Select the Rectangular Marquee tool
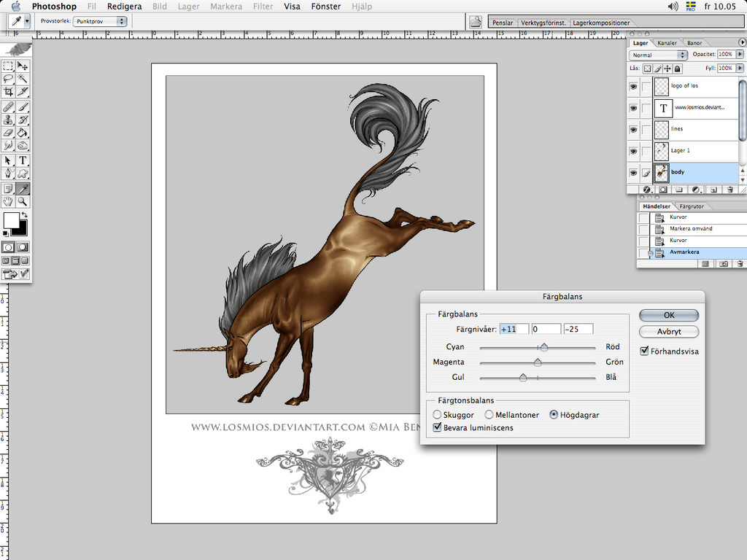 pos(8,66)
